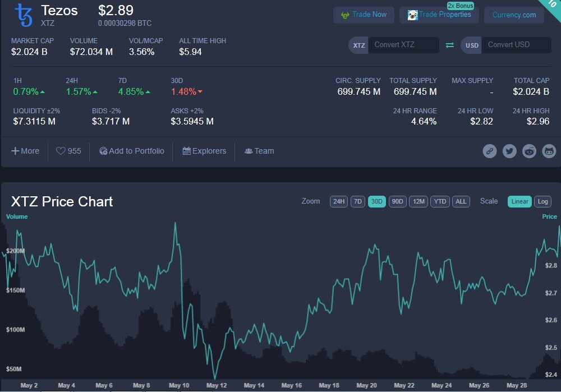Open the Explorers menu

(x=204, y=151)
